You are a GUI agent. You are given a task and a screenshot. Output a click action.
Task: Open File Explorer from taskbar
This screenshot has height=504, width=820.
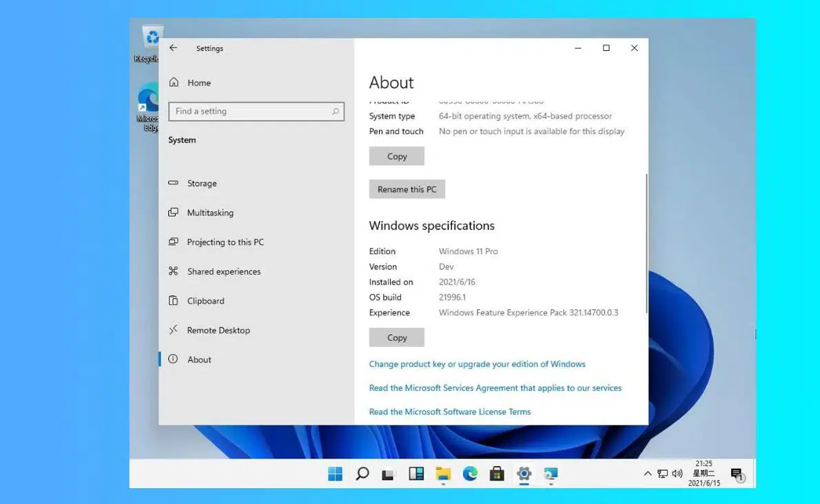[x=443, y=474]
